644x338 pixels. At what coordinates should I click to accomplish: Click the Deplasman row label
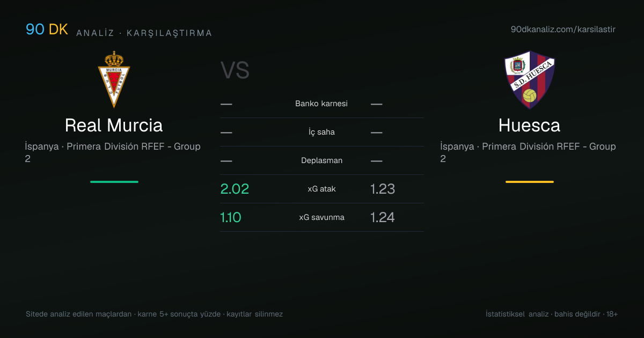(321, 160)
